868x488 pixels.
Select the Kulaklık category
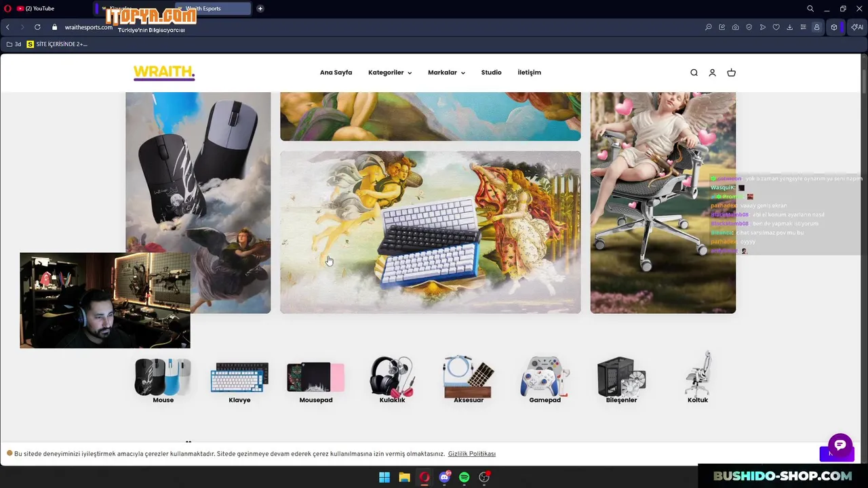[x=392, y=380]
